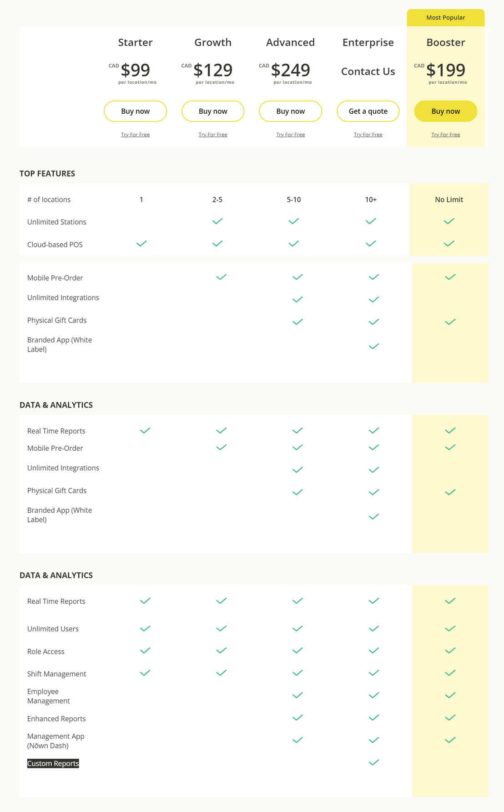The width and height of the screenshot is (504, 812).
Task: Click Growth plan's Unlimited Stations checkmark
Action: [x=217, y=221]
